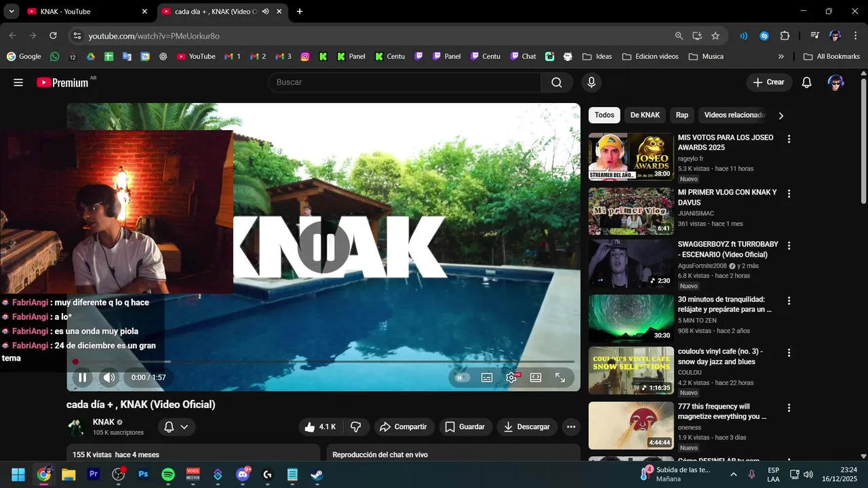Open the player settings gear
This screenshot has width=868, height=488.
[511, 378]
